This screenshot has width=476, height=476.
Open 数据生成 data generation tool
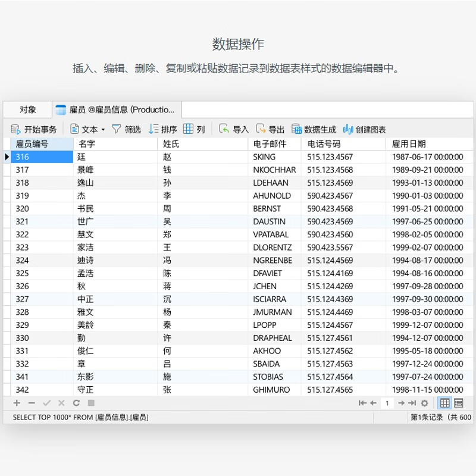(314, 129)
